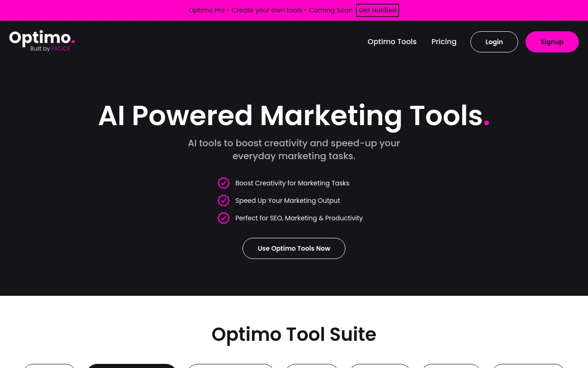Screen dimensions: 588x368
Task: Open the Pricing page
Action: [x=444, y=42]
